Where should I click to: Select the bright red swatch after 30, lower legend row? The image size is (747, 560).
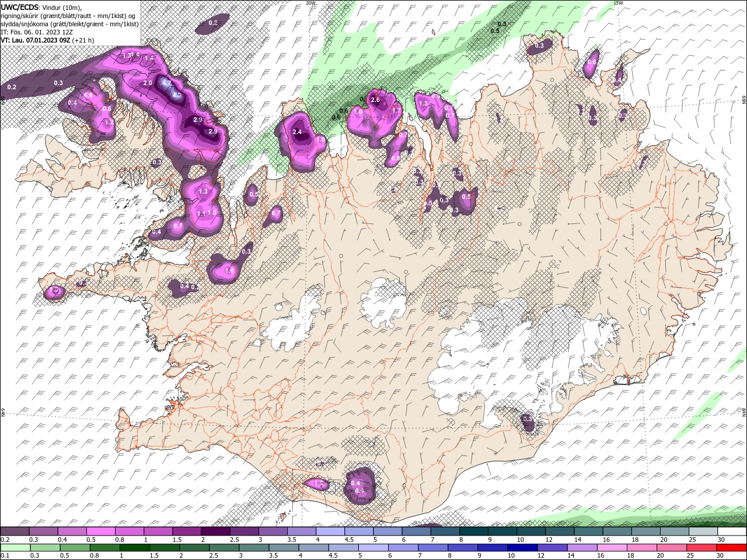[x=732, y=548]
